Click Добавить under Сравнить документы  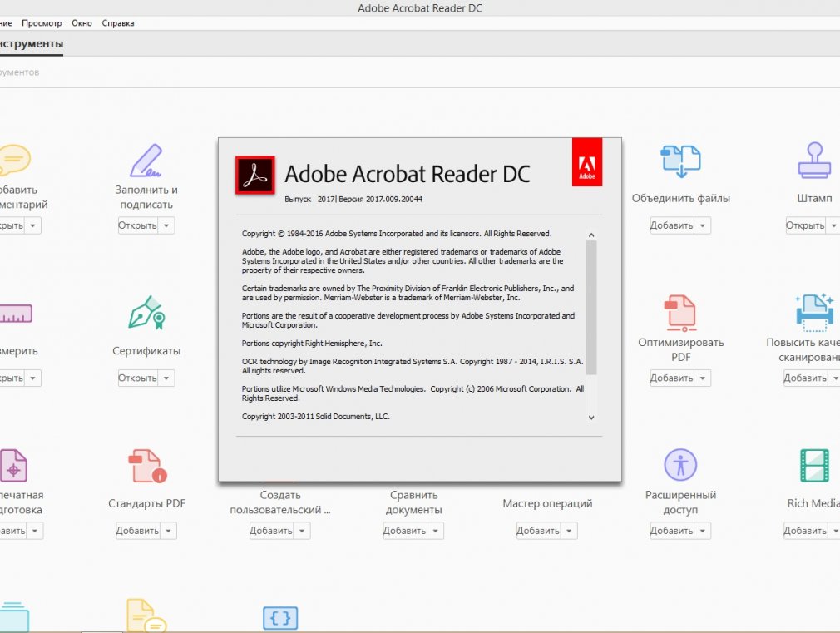pos(404,532)
